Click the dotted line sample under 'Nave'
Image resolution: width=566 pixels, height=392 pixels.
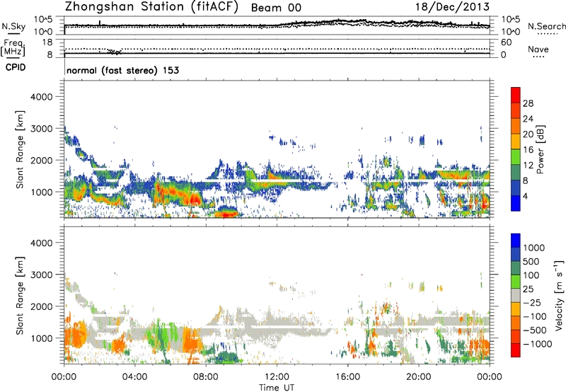click(x=538, y=57)
